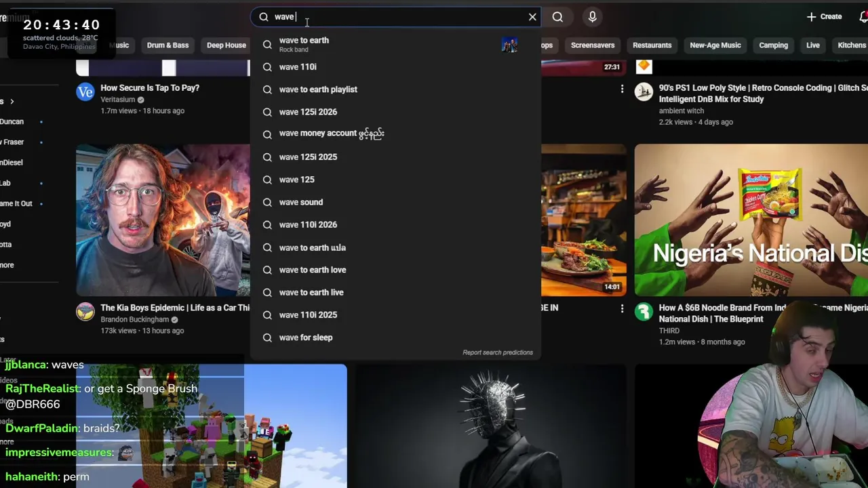Click the 'wave for sleep' suggestion
868x488 pixels.
point(395,337)
